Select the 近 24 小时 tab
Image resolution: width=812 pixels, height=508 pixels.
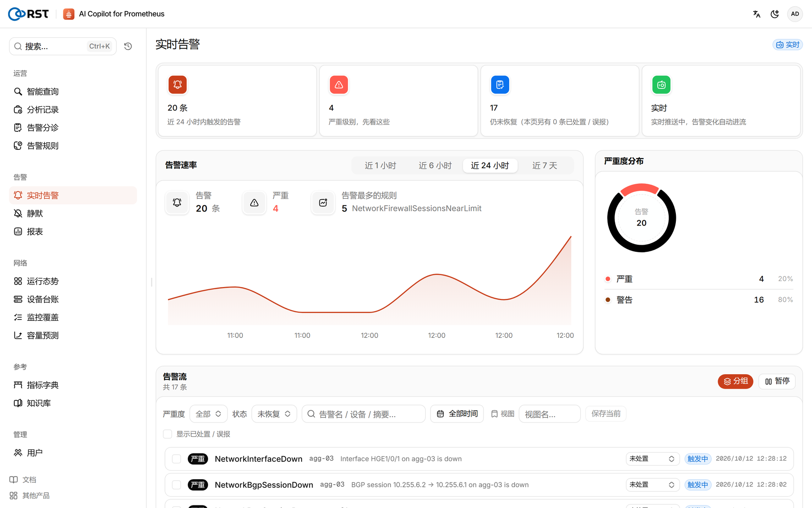[490, 166]
